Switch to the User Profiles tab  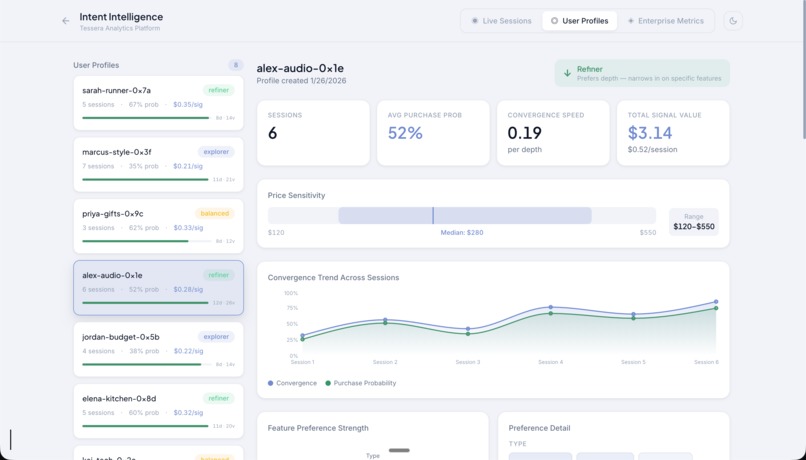(579, 21)
